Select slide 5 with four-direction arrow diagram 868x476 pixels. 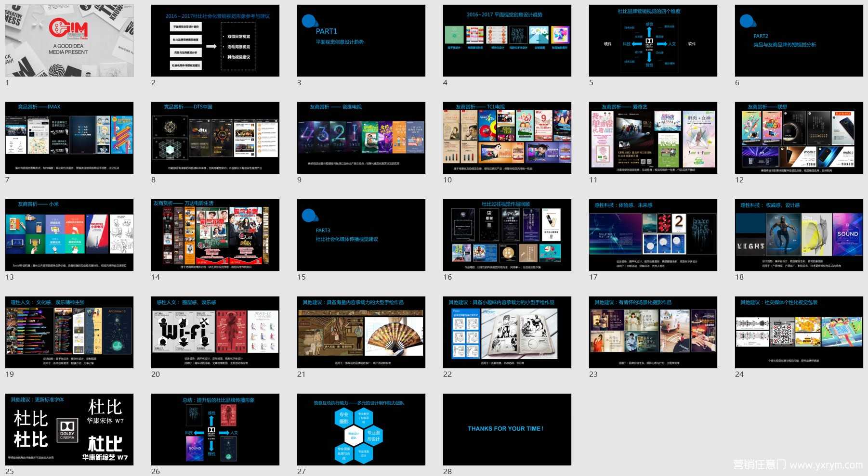click(653, 41)
